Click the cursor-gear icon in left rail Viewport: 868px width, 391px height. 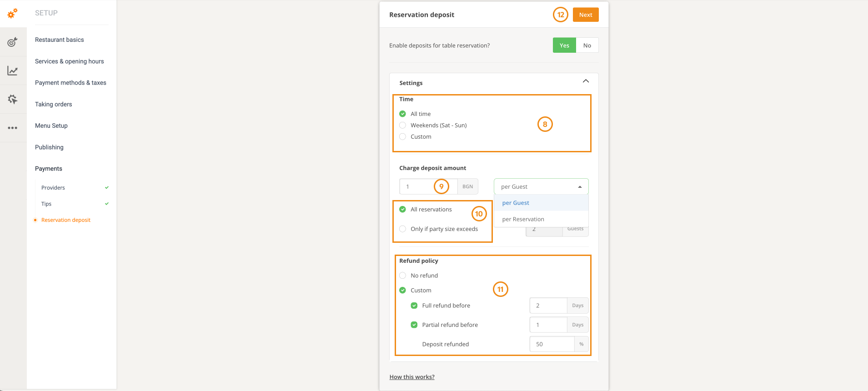13,99
